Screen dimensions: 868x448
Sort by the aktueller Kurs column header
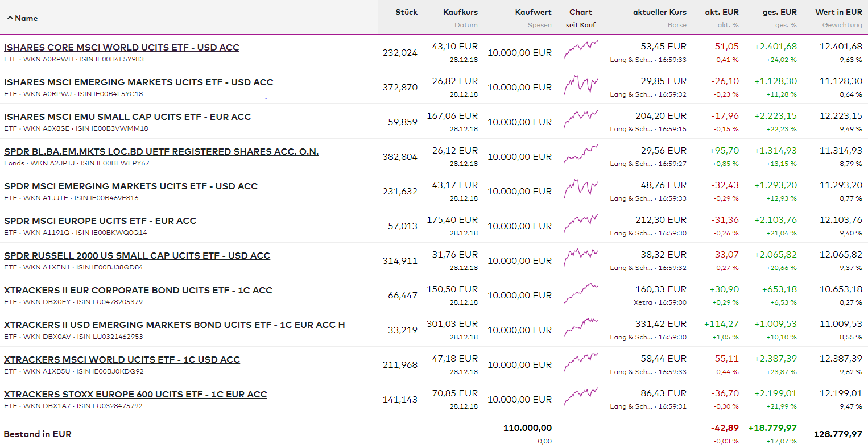coord(659,12)
